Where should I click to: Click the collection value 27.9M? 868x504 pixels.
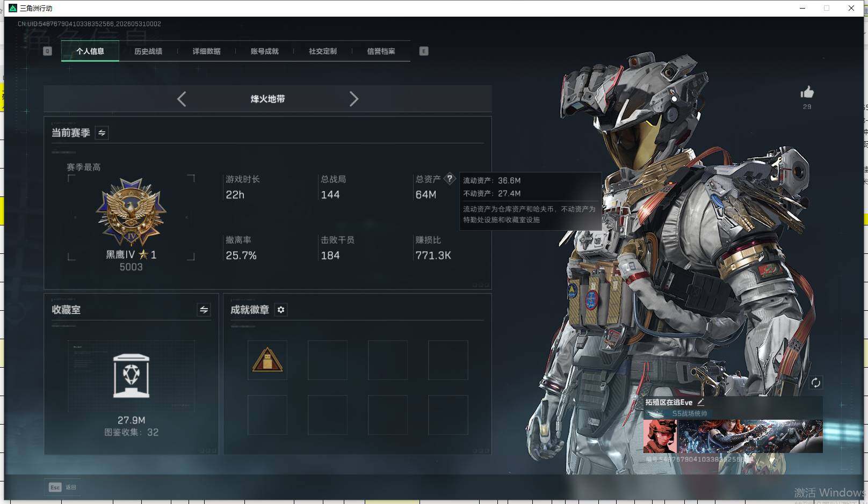tap(132, 420)
